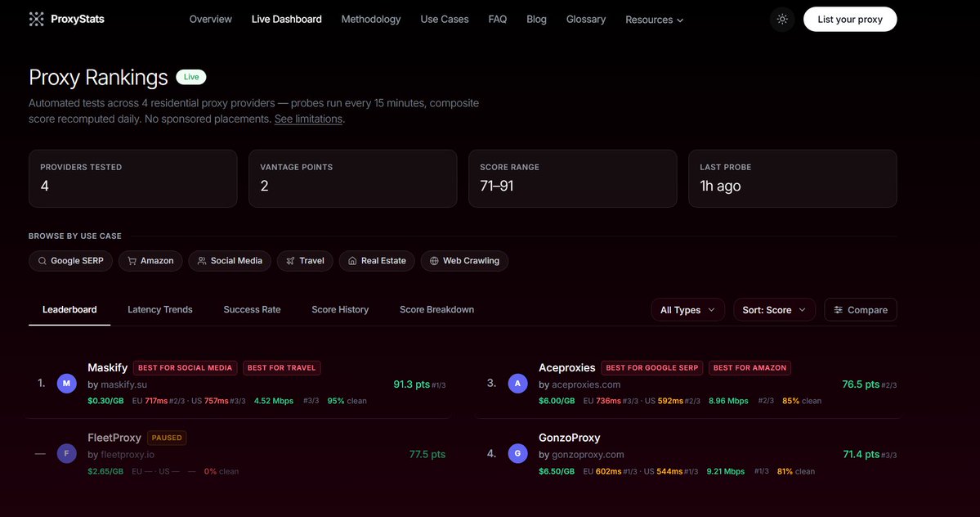Click the Best for Travel badge
This screenshot has height=517, width=980.
pyautogui.click(x=282, y=367)
